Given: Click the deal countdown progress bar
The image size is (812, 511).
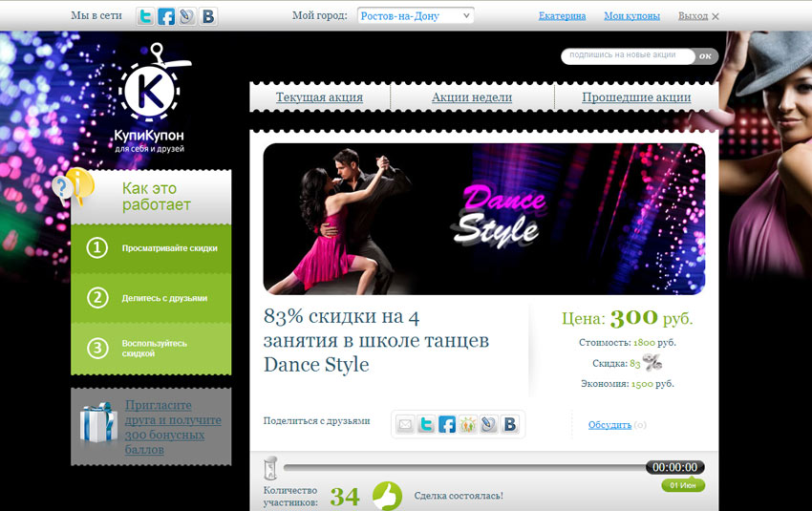Looking at the screenshot, I should (x=464, y=467).
